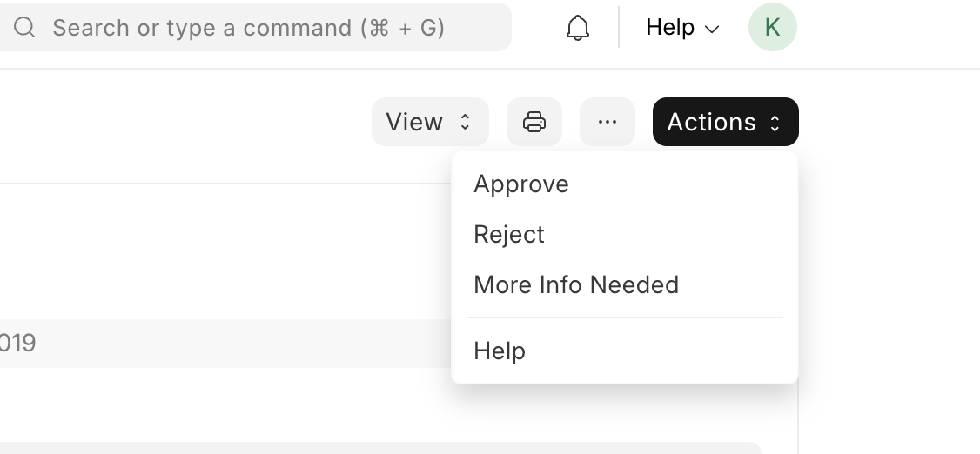Collapse the black Actions button
Image resolution: width=980 pixels, height=454 pixels.
coord(726,122)
